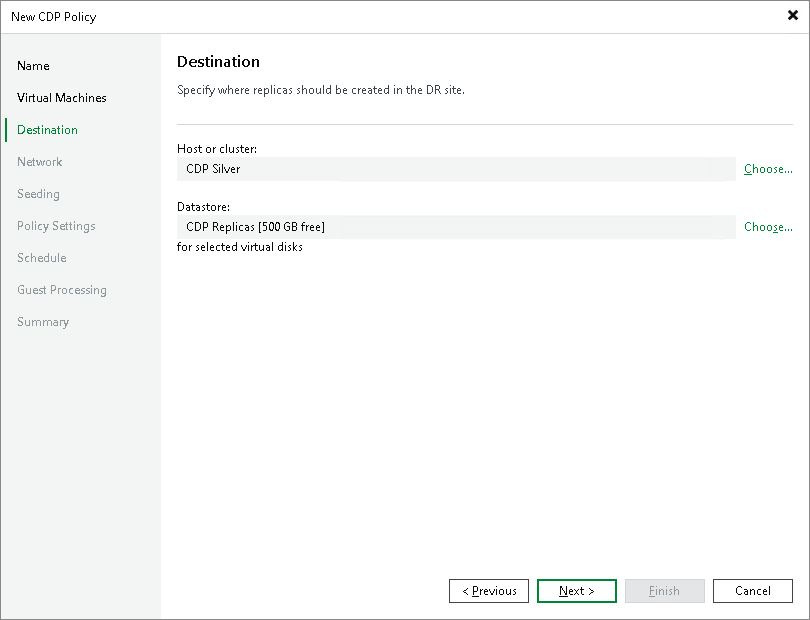Select the Destination step

point(47,129)
